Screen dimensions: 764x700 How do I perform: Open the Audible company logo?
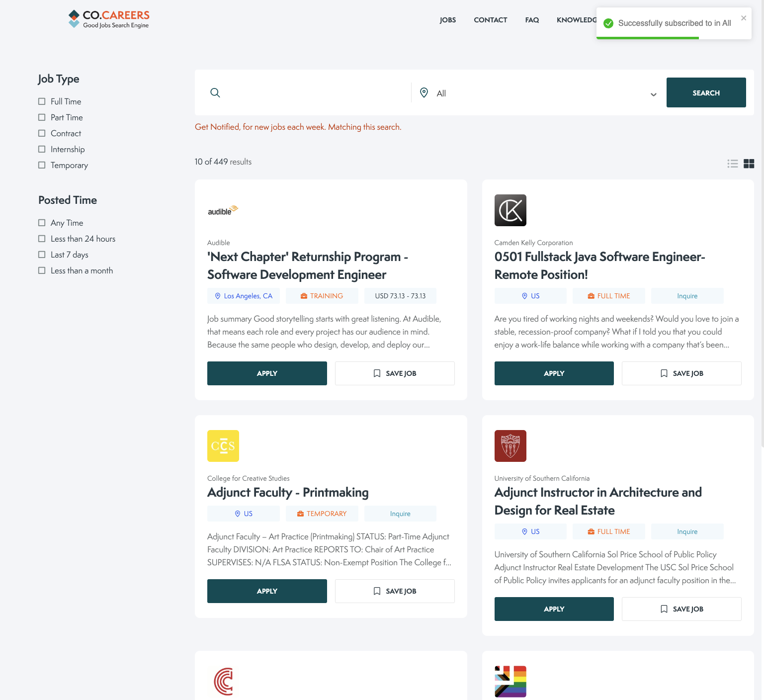pos(223,210)
